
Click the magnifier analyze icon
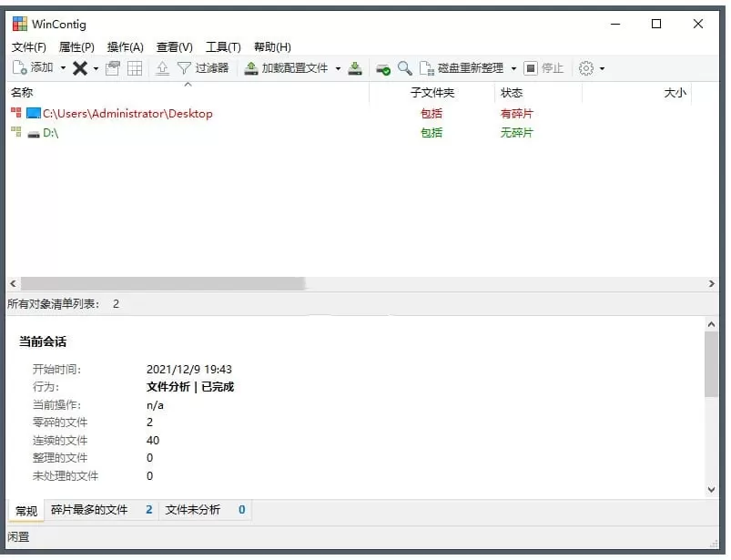405,68
